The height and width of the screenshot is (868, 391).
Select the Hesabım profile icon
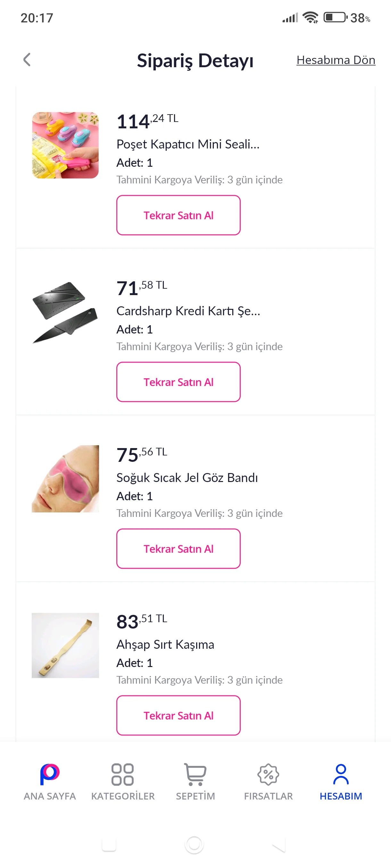coord(341,775)
